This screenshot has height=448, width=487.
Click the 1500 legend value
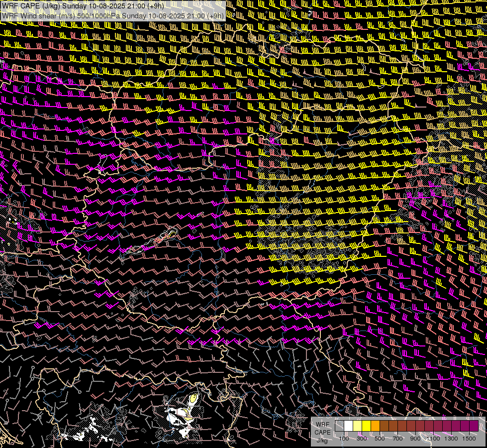pos(469,439)
